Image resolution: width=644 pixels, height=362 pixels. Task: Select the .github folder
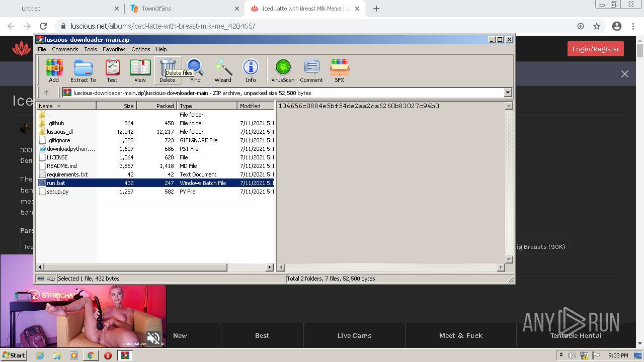point(155,123)
